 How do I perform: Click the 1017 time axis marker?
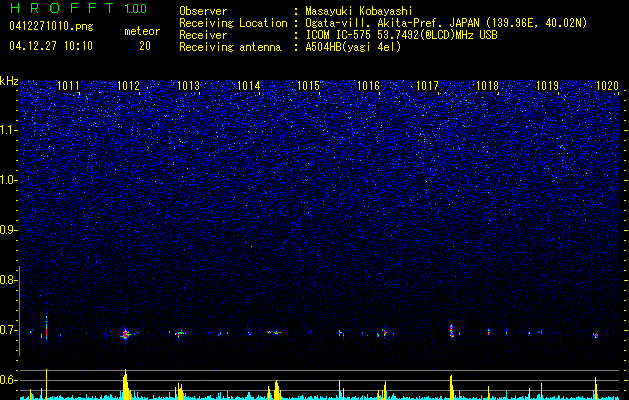(428, 85)
